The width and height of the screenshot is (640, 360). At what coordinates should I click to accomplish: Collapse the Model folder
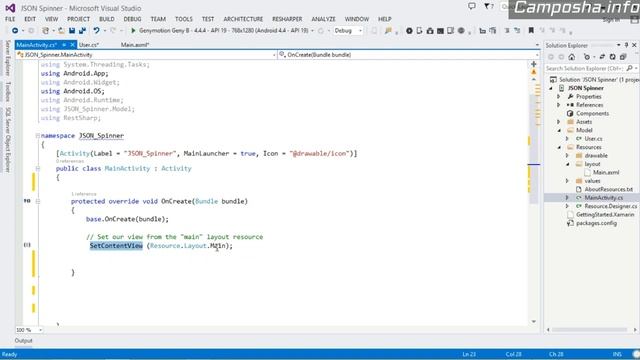point(559,131)
